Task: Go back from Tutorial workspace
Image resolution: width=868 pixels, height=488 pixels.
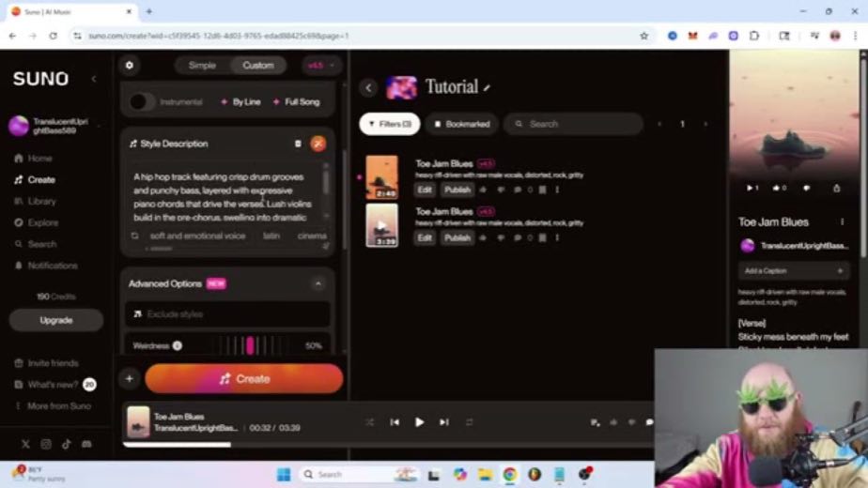Action: click(x=368, y=87)
